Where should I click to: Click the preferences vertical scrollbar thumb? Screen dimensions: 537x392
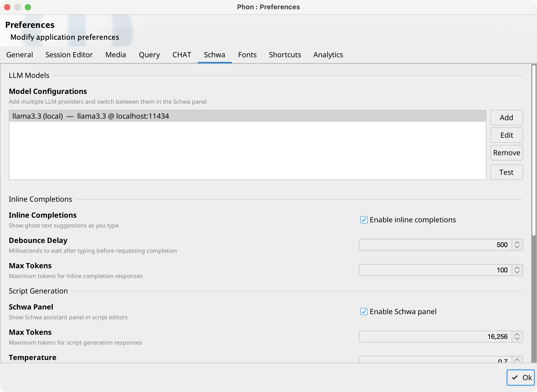(x=534, y=150)
